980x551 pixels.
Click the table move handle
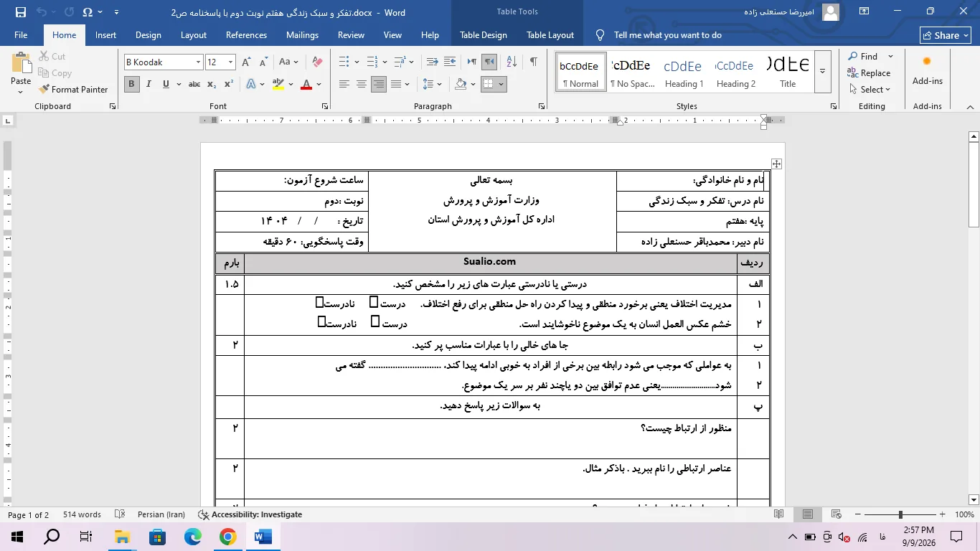[776, 164]
